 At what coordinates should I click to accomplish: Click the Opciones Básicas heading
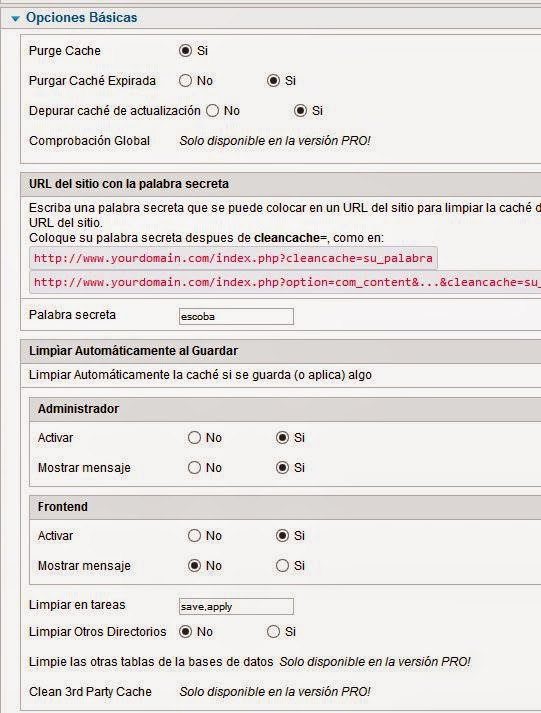coord(81,18)
